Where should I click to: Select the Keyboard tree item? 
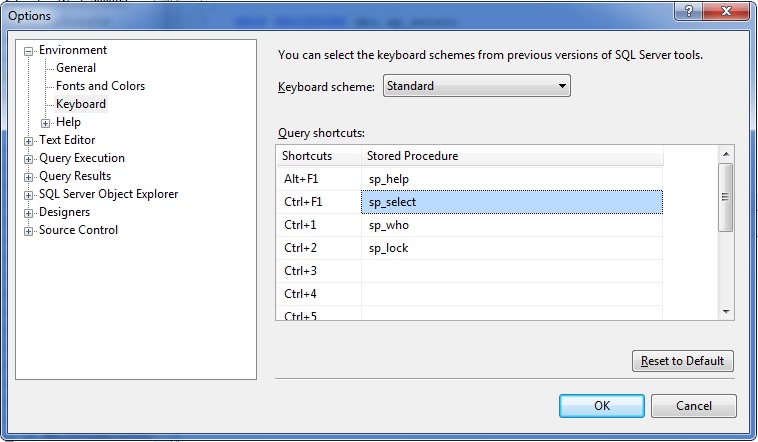tap(81, 104)
